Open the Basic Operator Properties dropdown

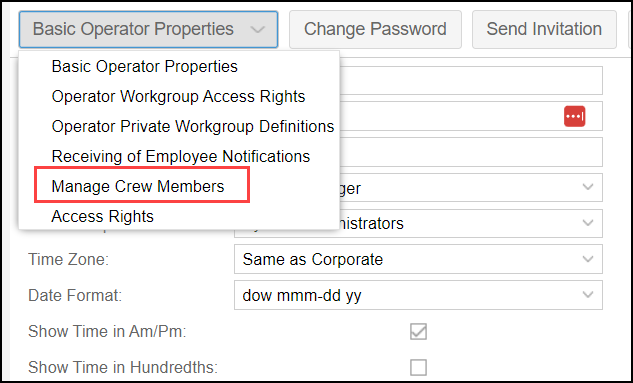coord(148,29)
